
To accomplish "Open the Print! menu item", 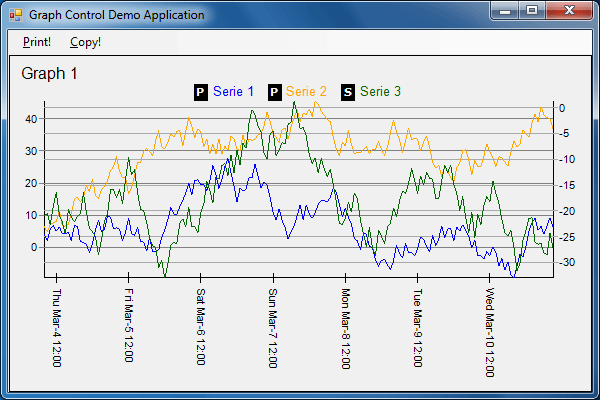I will click(x=37, y=42).
